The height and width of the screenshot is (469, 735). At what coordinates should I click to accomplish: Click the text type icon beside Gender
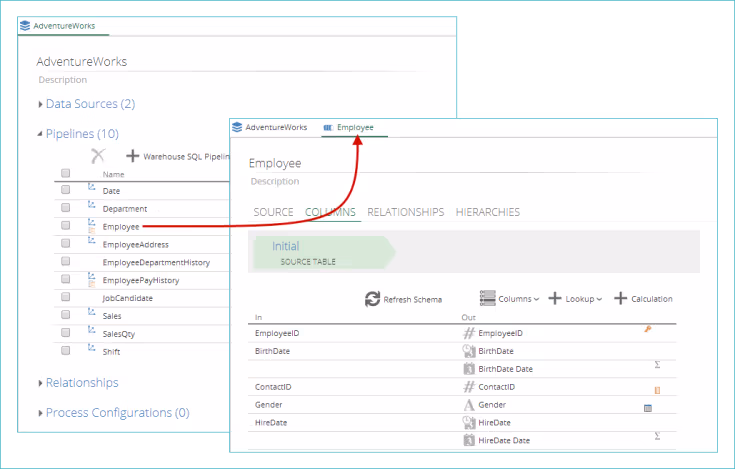[468, 404]
